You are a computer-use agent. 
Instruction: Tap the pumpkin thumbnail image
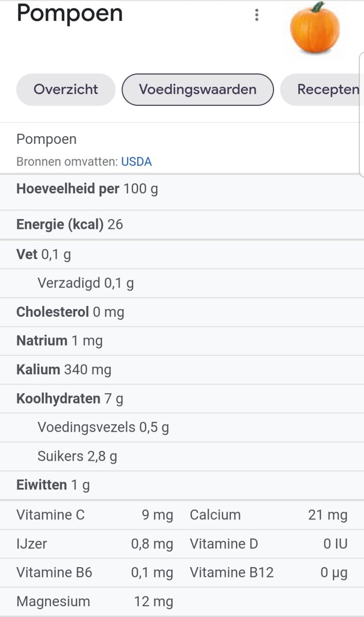(315, 28)
